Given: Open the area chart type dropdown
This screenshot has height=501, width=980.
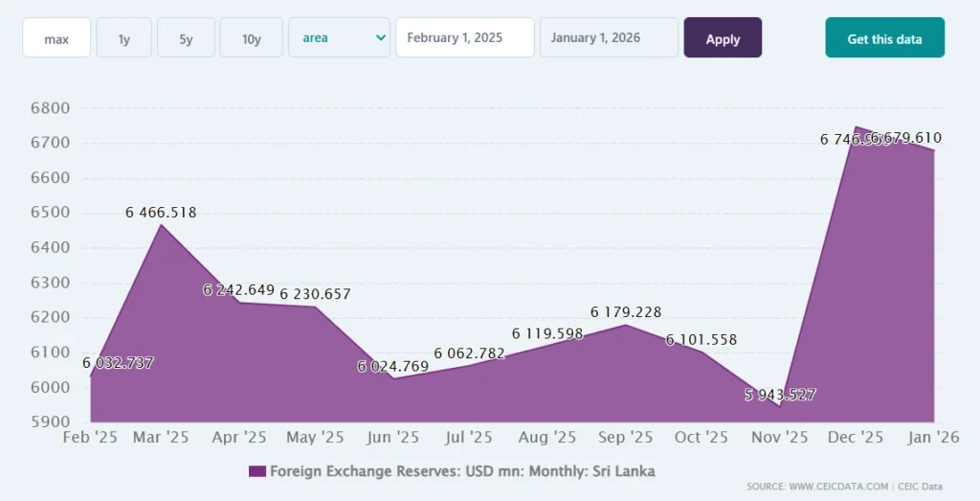Looking at the screenshot, I should coord(339,38).
